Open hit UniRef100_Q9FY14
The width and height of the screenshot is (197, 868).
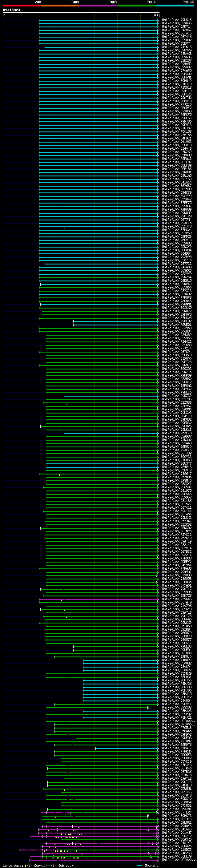click(x=177, y=26)
